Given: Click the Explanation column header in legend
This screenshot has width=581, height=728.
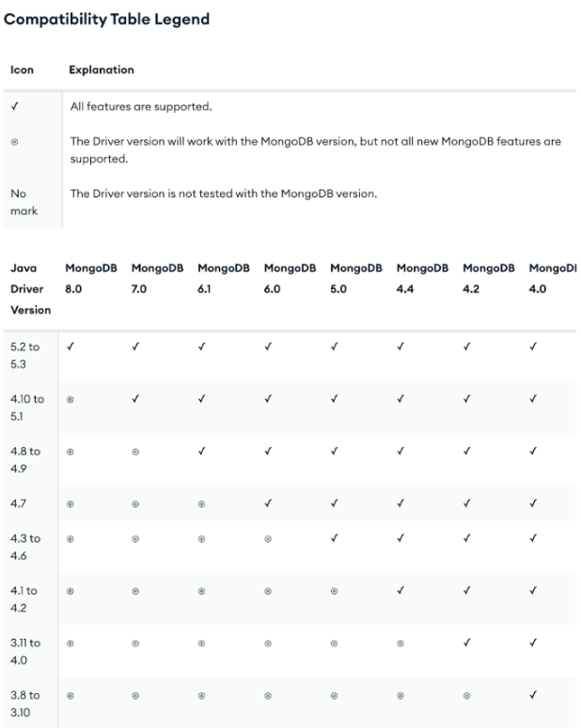Looking at the screenshot, I should [x=102, y=70].
